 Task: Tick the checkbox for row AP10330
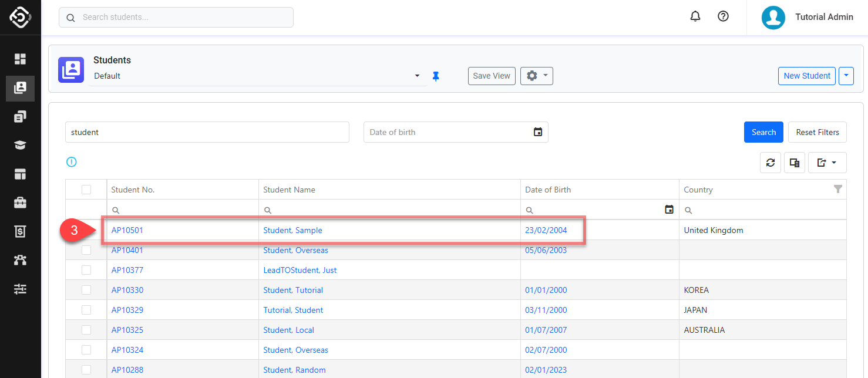[86, 290]
